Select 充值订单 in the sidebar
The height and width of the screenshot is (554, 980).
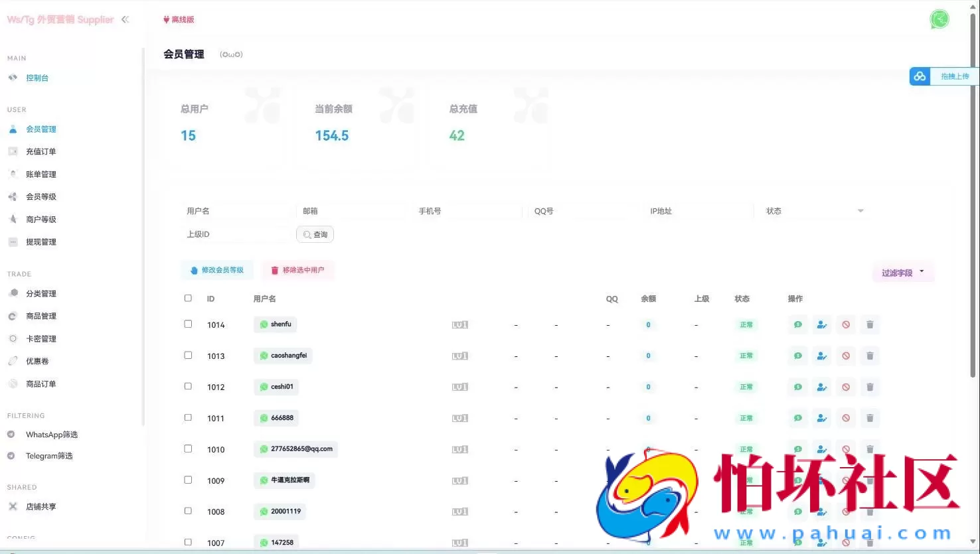coord(41,151)
